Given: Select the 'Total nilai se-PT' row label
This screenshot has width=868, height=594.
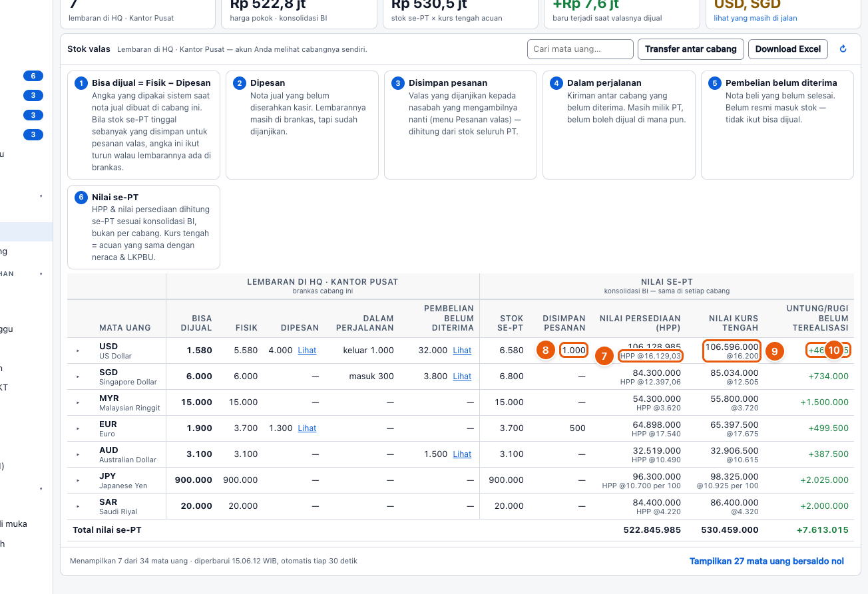Looking at the screenshot, I should tap(107, 530).
